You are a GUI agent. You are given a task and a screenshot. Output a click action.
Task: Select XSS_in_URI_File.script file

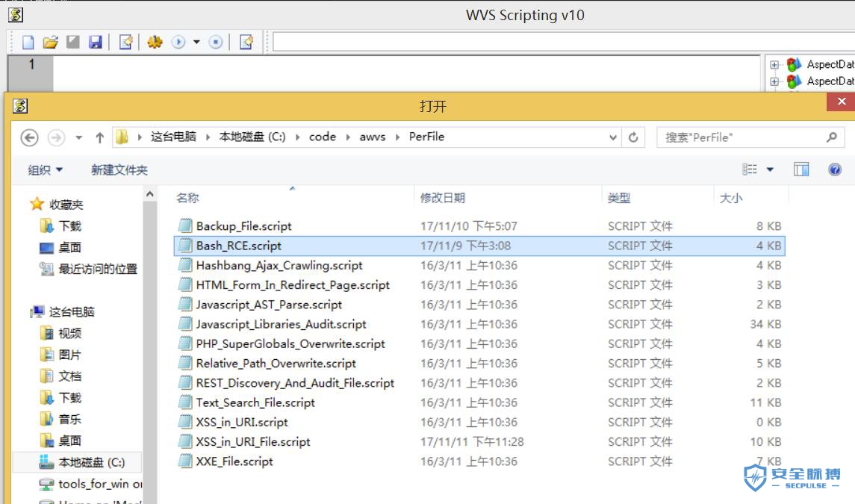pos(253,442)
